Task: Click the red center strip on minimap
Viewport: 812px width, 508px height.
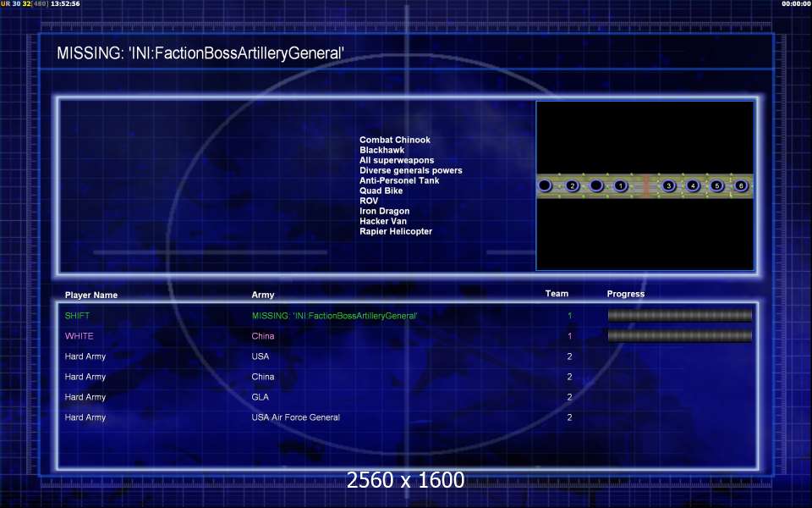Action: pos(645,185)
